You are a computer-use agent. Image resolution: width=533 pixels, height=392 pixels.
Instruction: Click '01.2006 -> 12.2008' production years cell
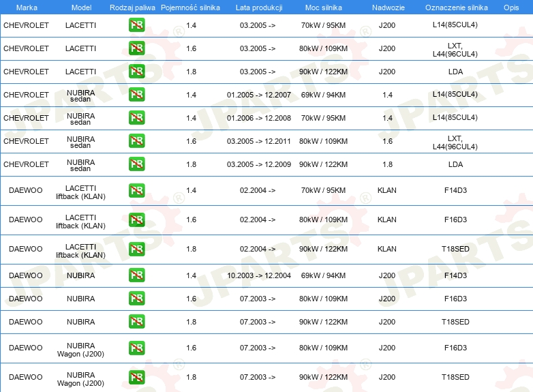[x=259, y=118]
